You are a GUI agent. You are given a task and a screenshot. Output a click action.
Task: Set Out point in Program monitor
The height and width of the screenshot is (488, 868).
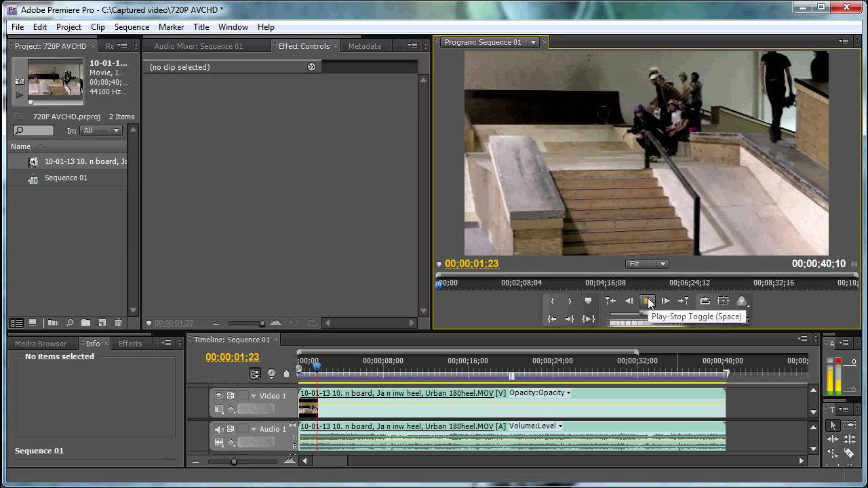[570, 301]
